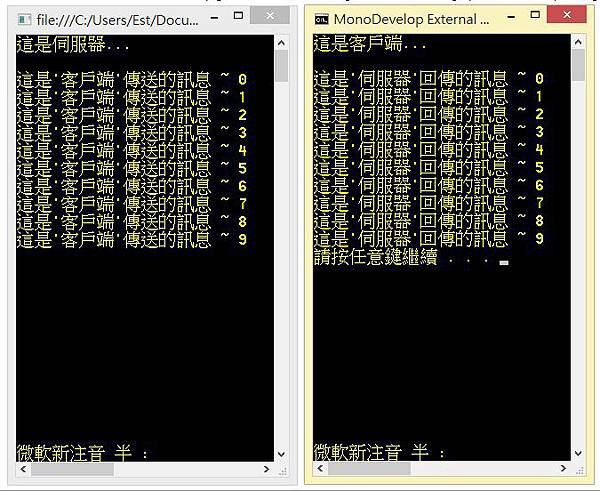600x491 pixels.
Task: Click the up scroll arrow in client console
Action: click(578, 42)
